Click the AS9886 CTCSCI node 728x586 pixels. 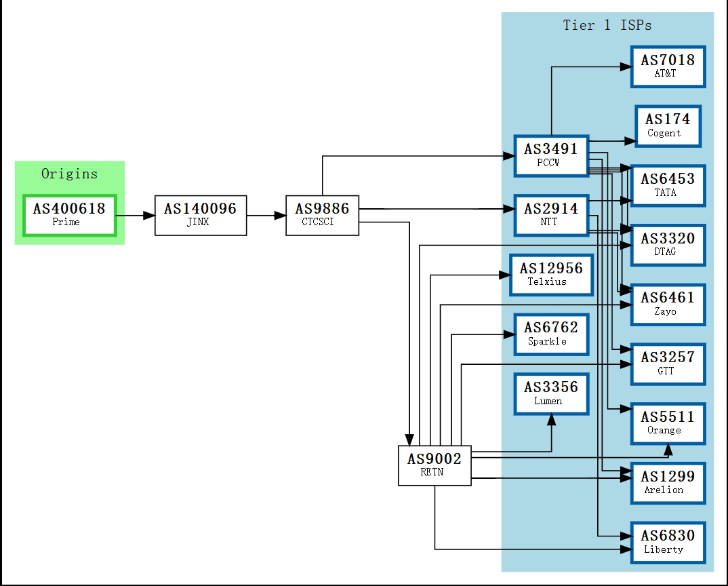click(x=322, y=216)
